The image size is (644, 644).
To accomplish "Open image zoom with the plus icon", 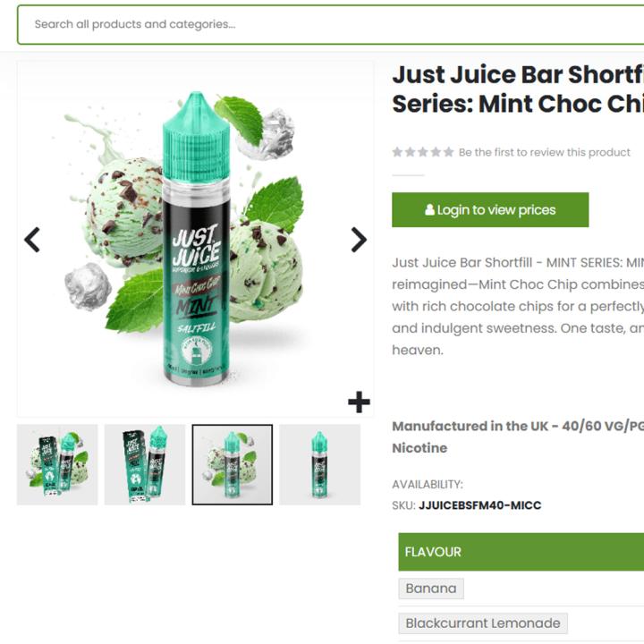I will tap(359, 402).
